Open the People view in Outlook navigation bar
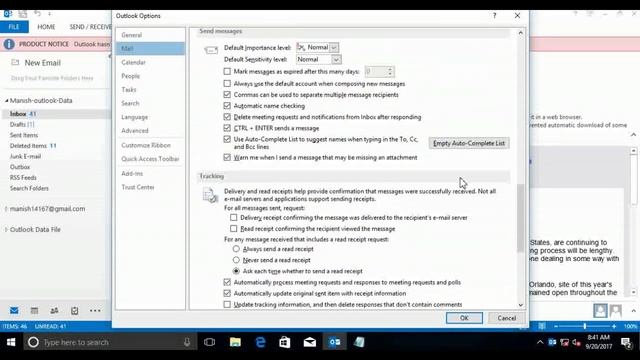Viewport: 640px width, 360px height. pyautogui.click(x=54, y=311)
